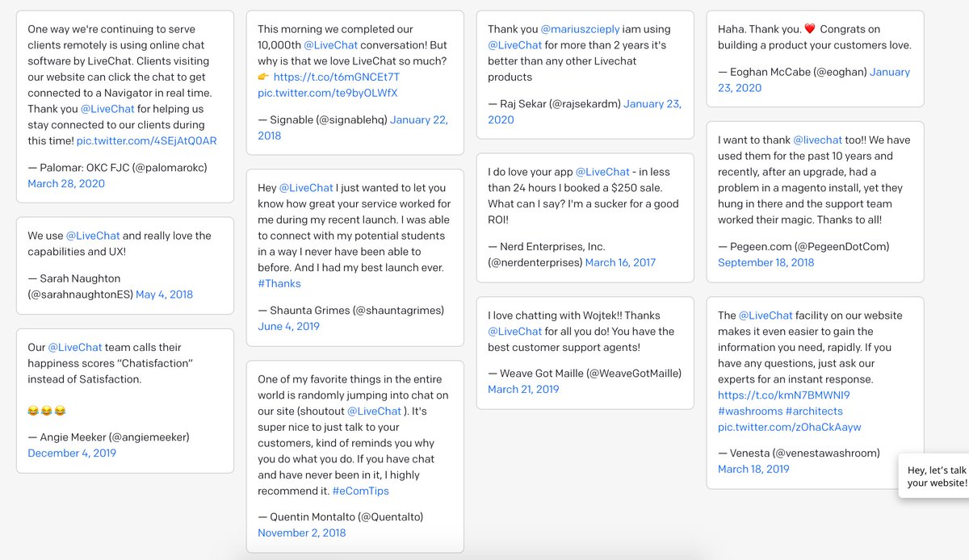Select author text "— Signable (@signablehq)"
969x560 pixels.
[322, 119]
